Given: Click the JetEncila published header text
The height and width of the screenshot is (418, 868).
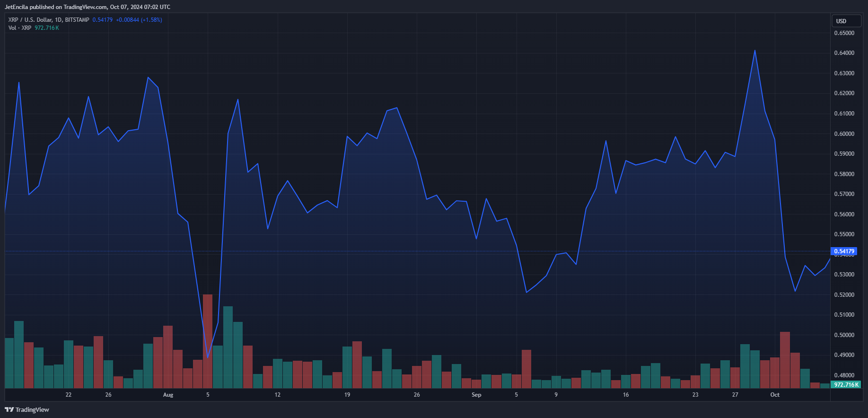Looking at the screenshot, I should [x=88, y=7].
